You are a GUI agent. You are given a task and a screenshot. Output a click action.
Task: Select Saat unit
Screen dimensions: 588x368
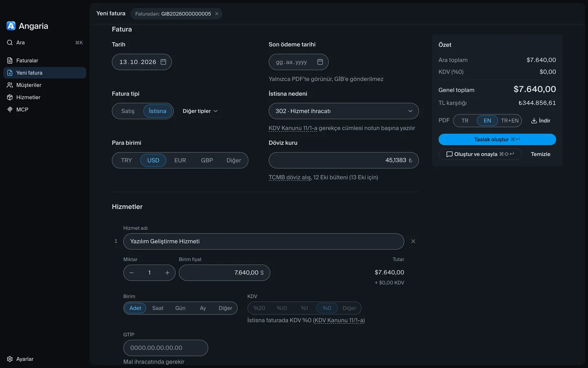click(x=158, y=308)
